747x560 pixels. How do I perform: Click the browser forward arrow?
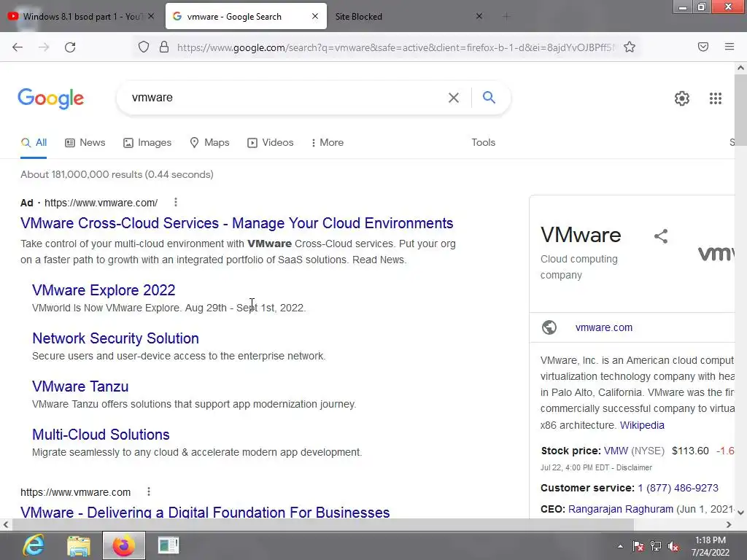[x=44, y=47]
